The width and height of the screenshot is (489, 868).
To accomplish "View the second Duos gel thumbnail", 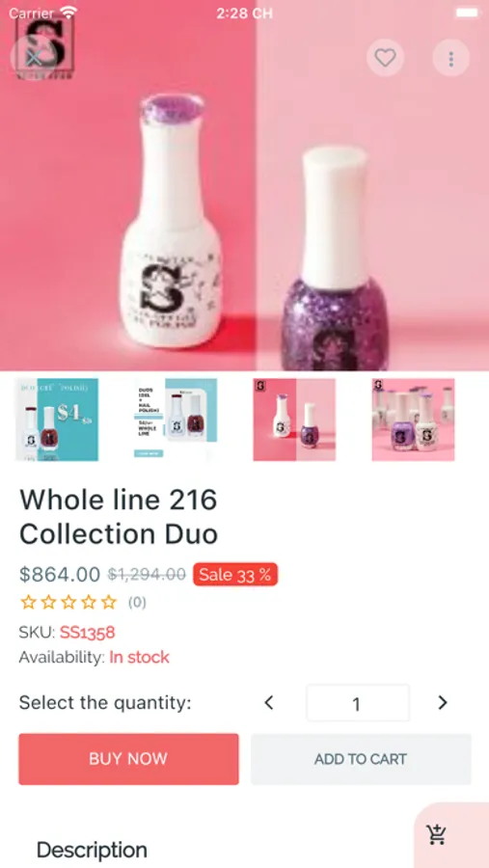I will point(176,420).
